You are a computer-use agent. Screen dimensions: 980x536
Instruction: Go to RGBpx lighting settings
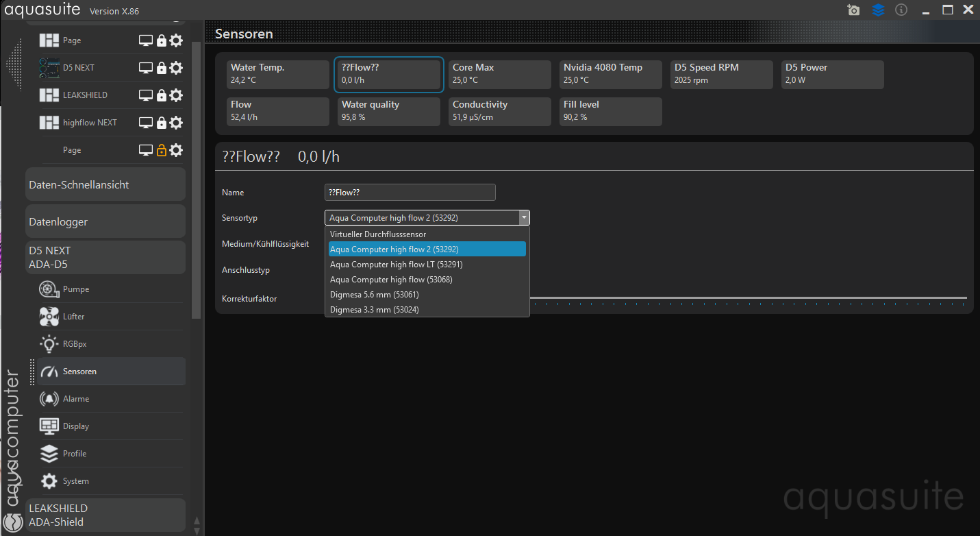pyautogui.click(x=75, y=344)
